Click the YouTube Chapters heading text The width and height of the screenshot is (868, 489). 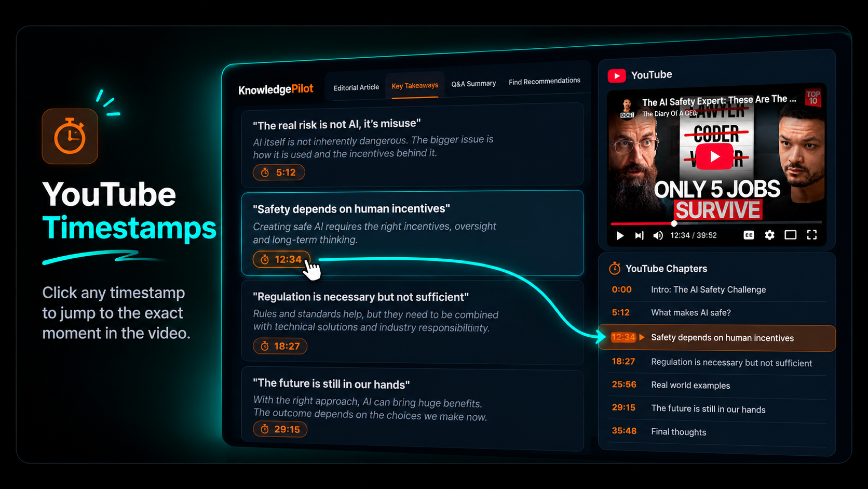tap(667, 269)
